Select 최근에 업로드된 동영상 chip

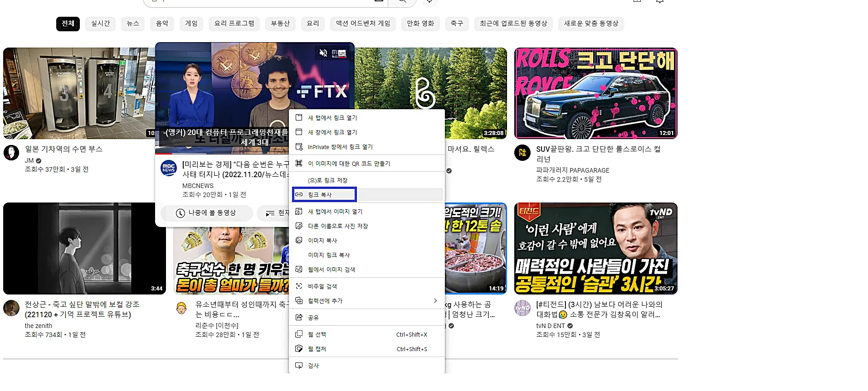pyautogui.click(x=513, y=24)
